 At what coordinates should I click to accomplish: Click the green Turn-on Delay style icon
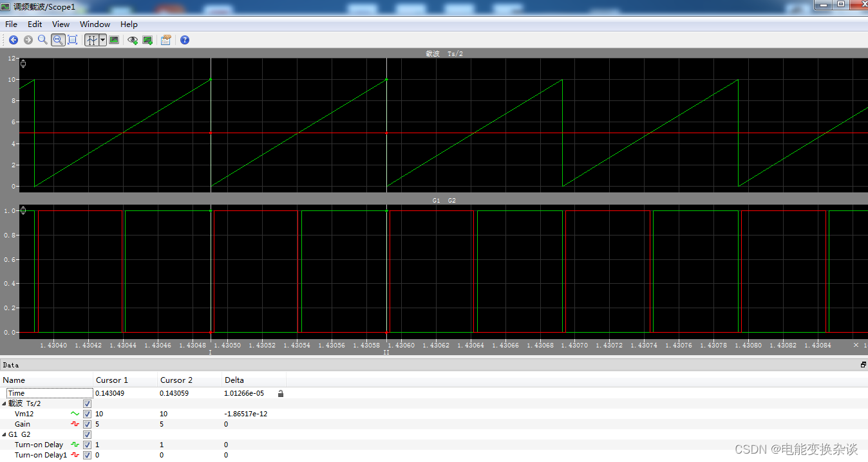pyautogui.click(x=75, y=445)
